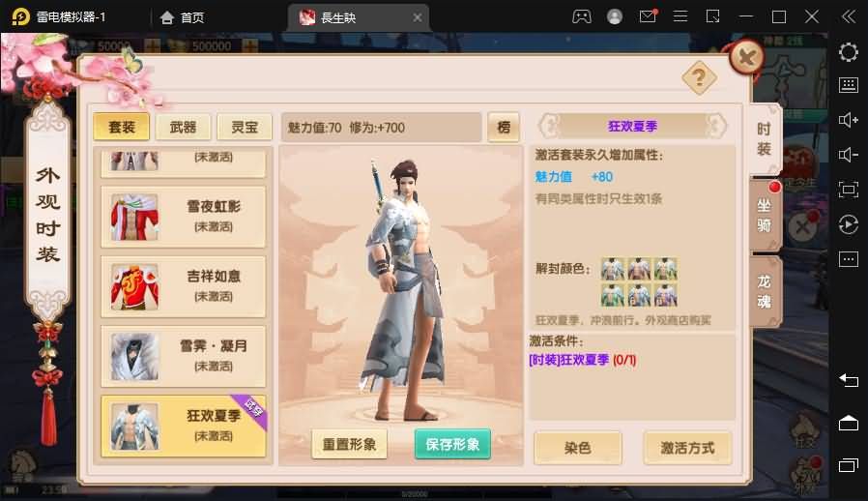This screenshot has width=868, height=501.
Task: Switch to the 灵宝 tab
Action: pos(245,127)
